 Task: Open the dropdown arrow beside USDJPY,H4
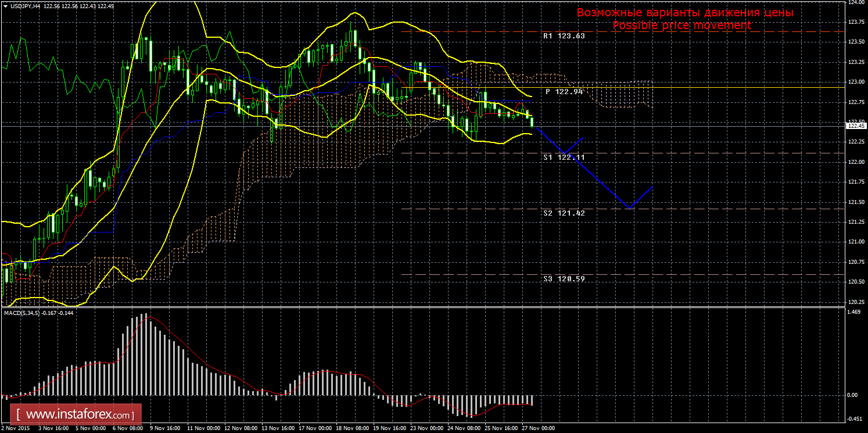pyautogui.click(x=6, y=6)
